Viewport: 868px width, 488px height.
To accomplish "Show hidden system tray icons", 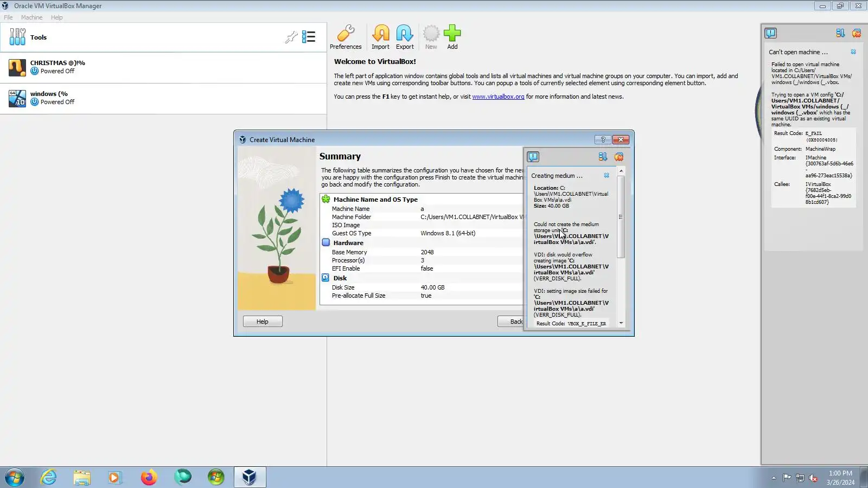I will [x=774, y=478].
